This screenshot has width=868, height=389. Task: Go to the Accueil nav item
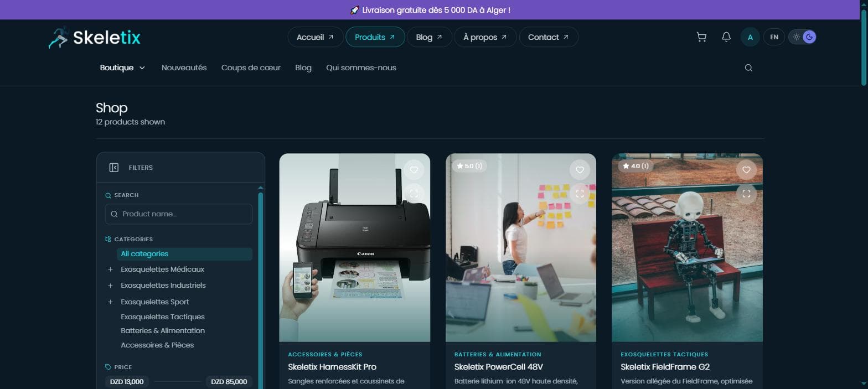(315, 37)
